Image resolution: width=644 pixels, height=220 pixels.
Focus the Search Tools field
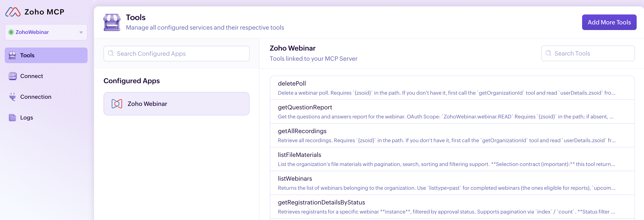(588, 53)
